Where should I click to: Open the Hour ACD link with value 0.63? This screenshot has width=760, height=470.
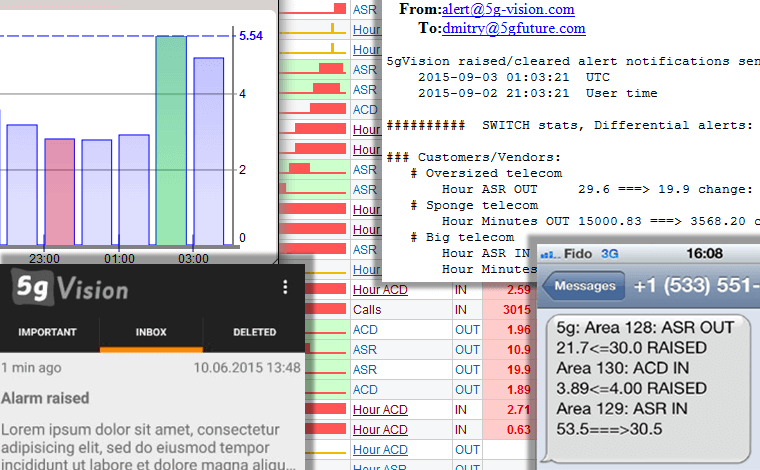tap(380, 430)
